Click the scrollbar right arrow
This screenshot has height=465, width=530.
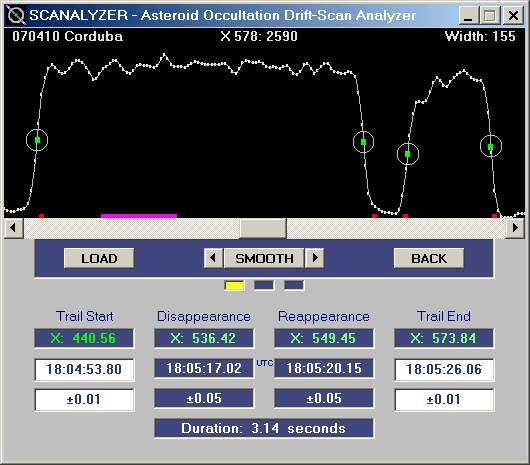coord(515,228)
